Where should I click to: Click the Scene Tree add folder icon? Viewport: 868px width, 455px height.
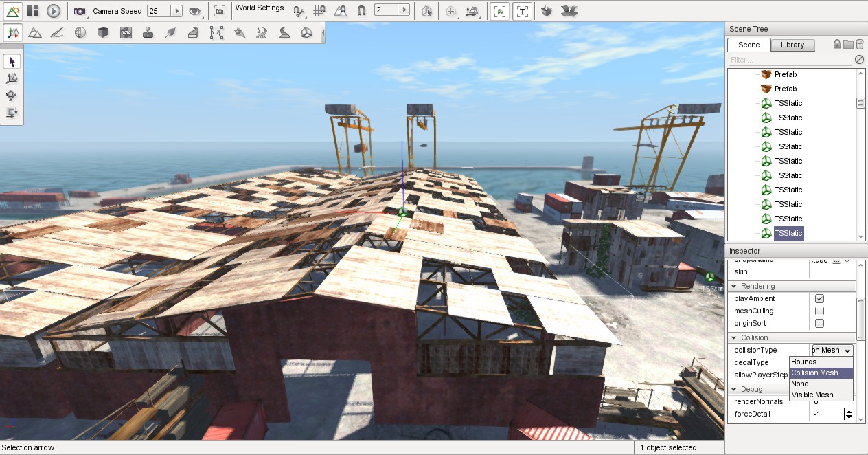[x=848, y=44]
